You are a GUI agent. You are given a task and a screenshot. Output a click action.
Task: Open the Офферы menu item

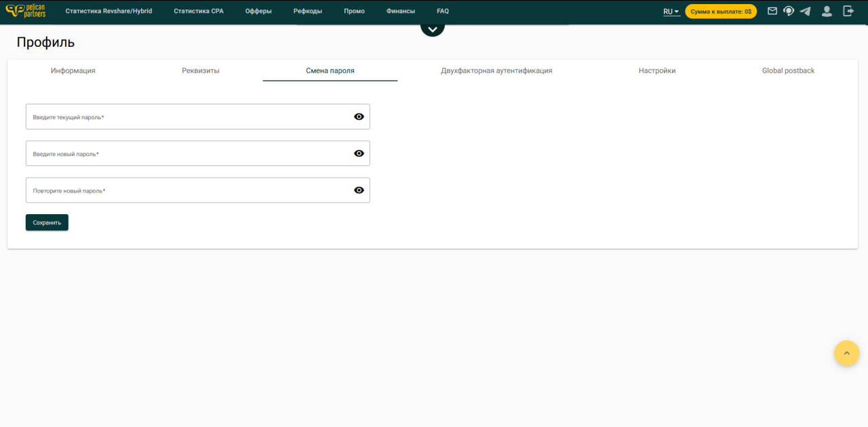(x=258, y=12)
